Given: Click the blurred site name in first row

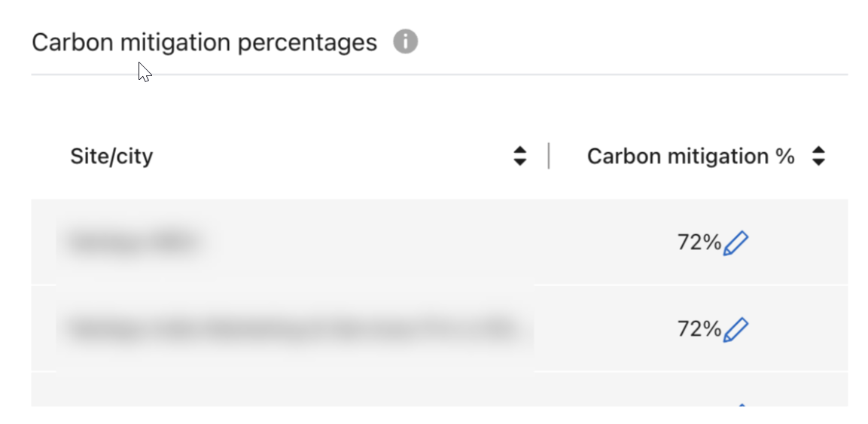Looking at the screenshot, I should click(133, 243).
